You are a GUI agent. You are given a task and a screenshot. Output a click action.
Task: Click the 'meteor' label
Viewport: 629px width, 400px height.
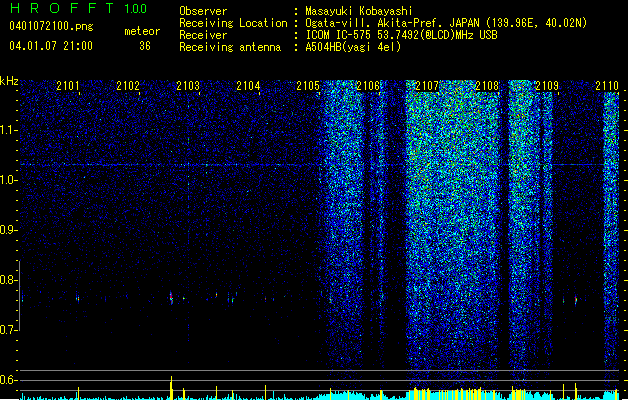click(142, 31)
